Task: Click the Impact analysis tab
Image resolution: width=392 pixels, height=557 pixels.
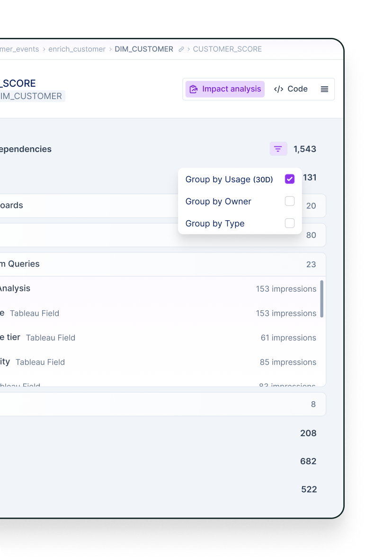Action: click(225, 89)
